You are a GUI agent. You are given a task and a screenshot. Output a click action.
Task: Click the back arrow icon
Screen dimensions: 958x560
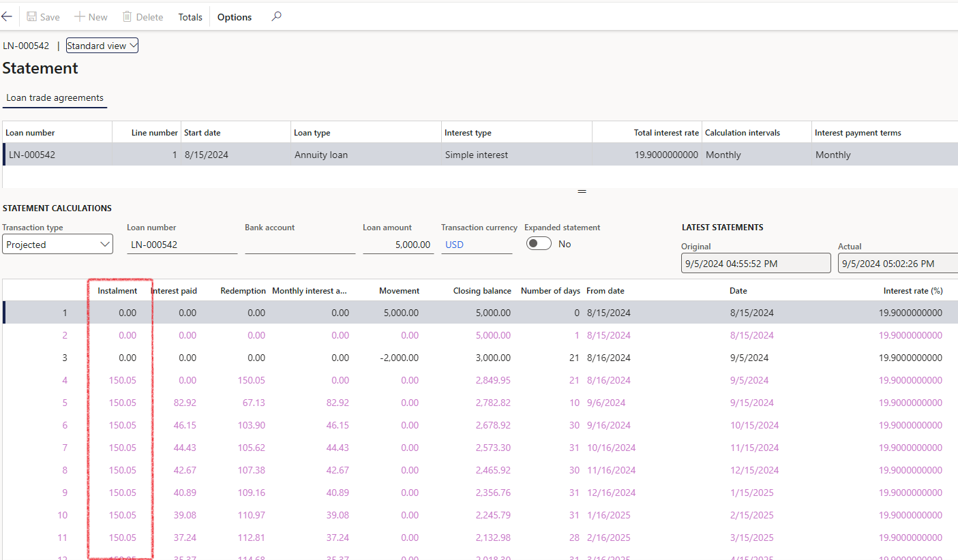tap(7, 16)
